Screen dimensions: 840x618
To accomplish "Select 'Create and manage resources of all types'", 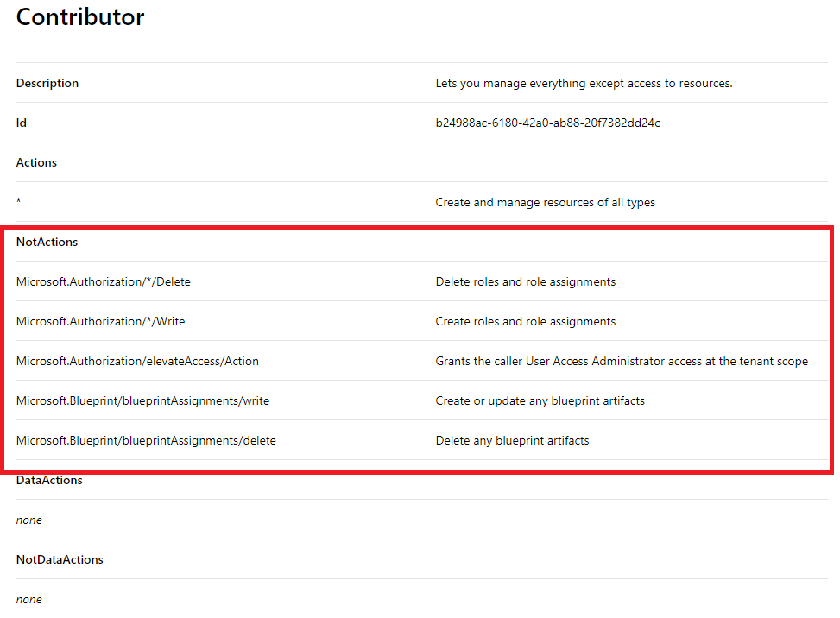I will (x=545, y=203).
